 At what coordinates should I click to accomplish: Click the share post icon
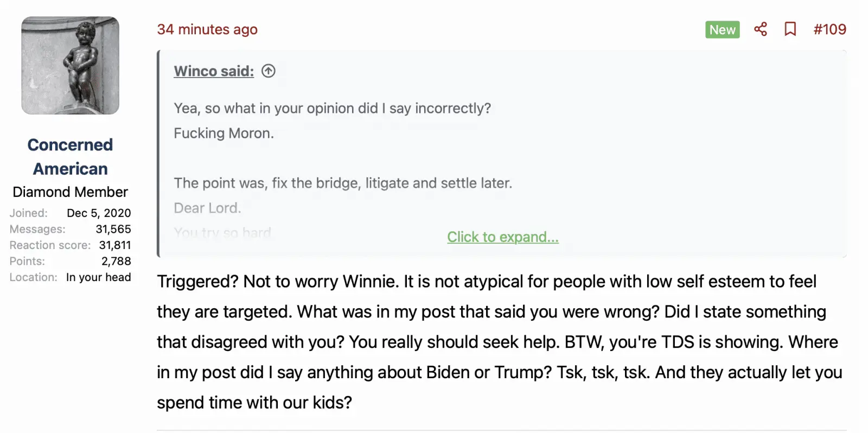coord(761,29)
